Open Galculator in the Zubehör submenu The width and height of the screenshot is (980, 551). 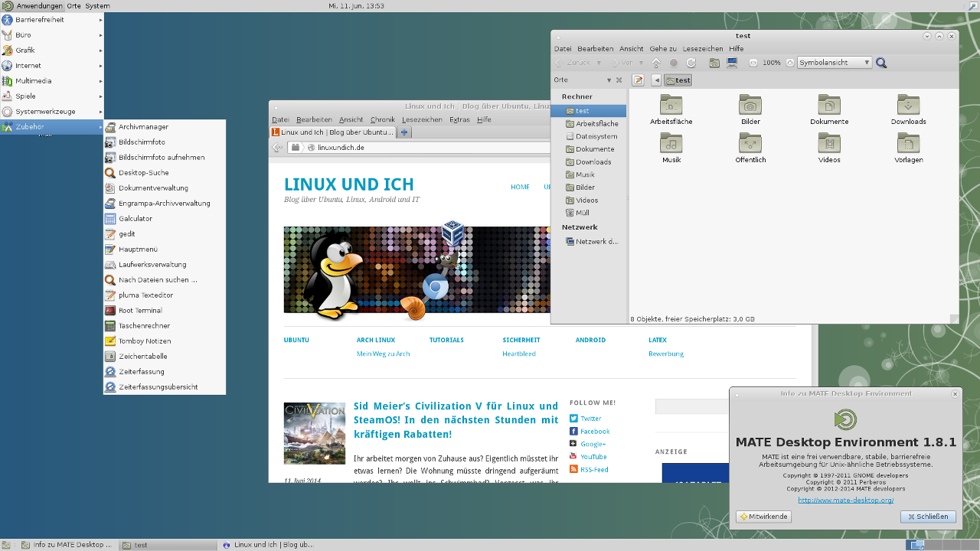(x=165, y=218)
